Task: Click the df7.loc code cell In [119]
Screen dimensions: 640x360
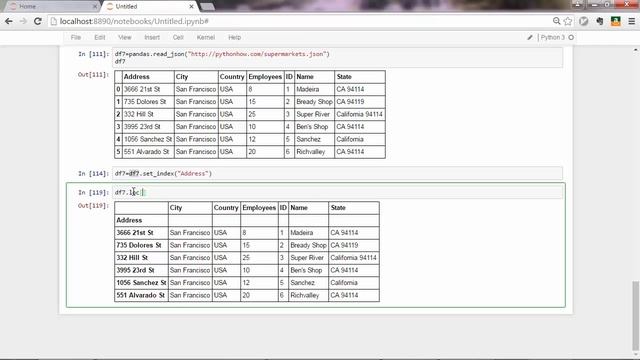Action: (338, 192)
